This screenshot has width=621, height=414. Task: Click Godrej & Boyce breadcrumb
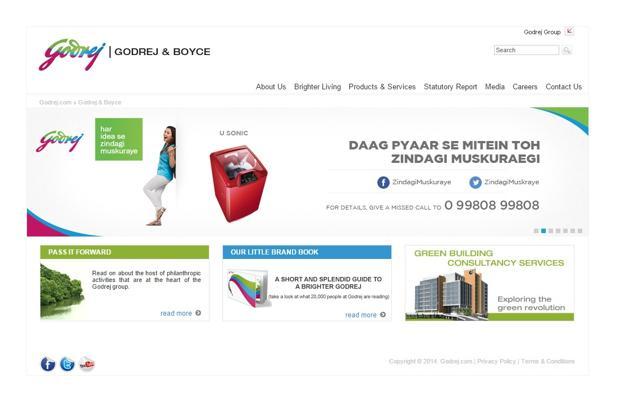pyautogui.click(x=99, y=102)
